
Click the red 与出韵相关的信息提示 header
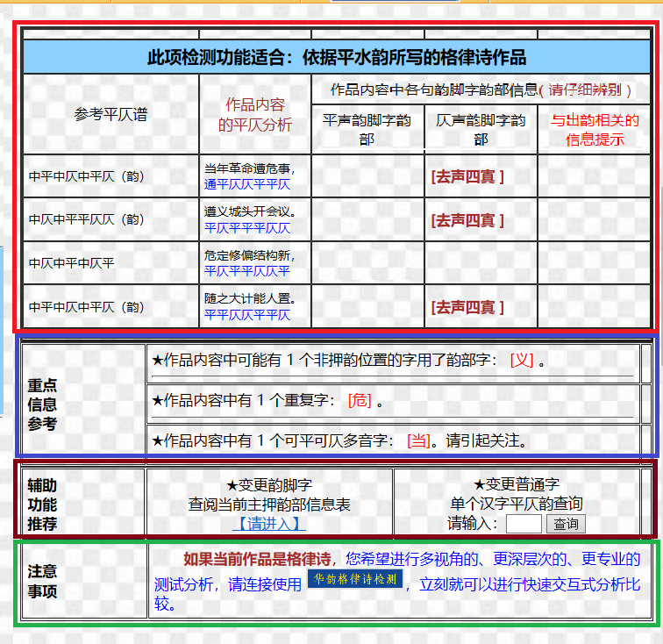pyautogui.click(x=595, y=130)
